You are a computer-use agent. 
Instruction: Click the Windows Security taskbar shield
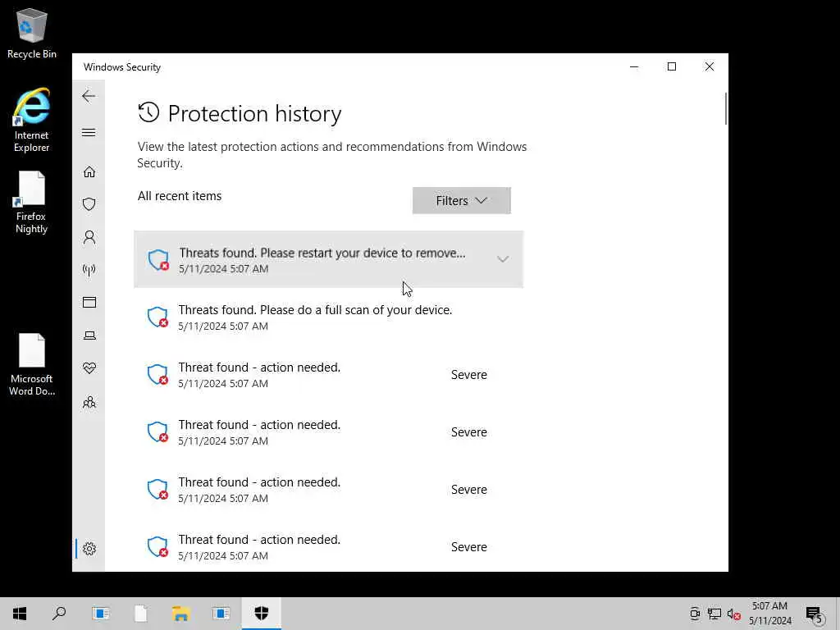pos(262,614)
